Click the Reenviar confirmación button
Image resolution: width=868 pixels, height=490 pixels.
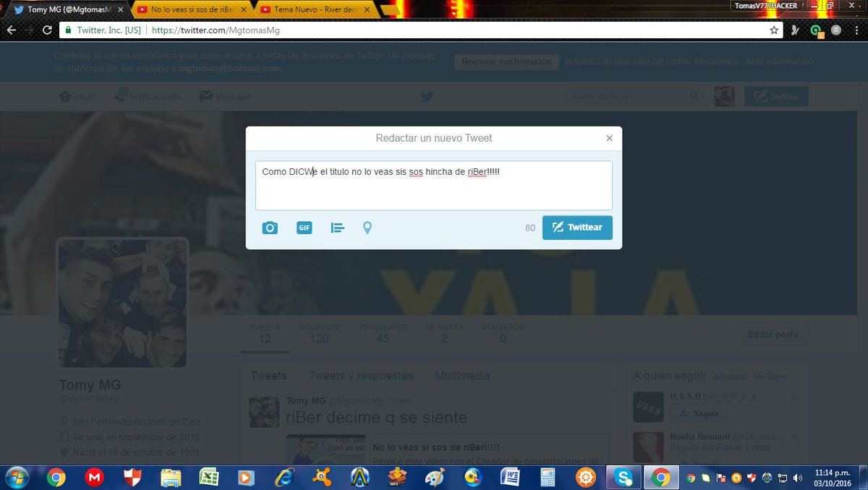(506, 62)
